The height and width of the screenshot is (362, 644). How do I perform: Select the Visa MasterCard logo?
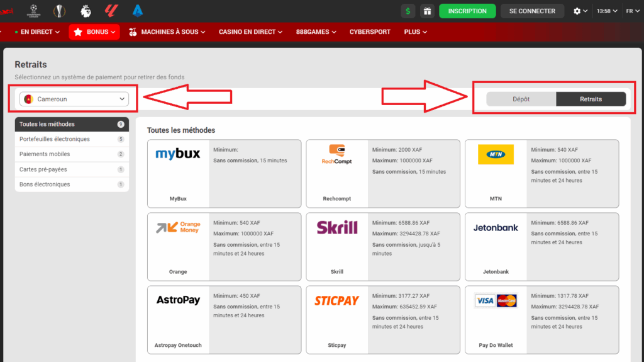[496, 301]
